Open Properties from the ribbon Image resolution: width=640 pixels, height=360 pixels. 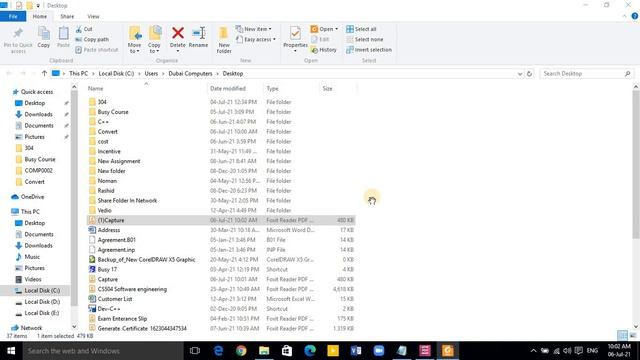tap(295, 38)
